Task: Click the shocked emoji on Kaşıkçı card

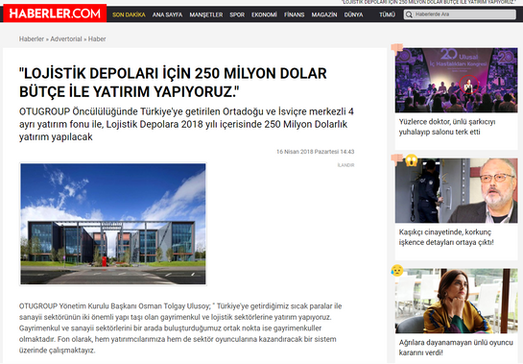Action: pyautogui.click(x=411, y=160)
